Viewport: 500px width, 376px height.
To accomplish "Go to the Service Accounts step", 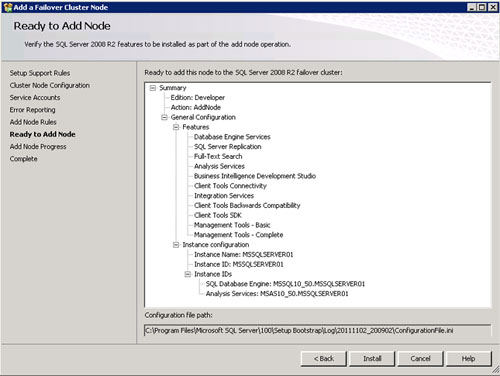I will click(x=35, y=98).
